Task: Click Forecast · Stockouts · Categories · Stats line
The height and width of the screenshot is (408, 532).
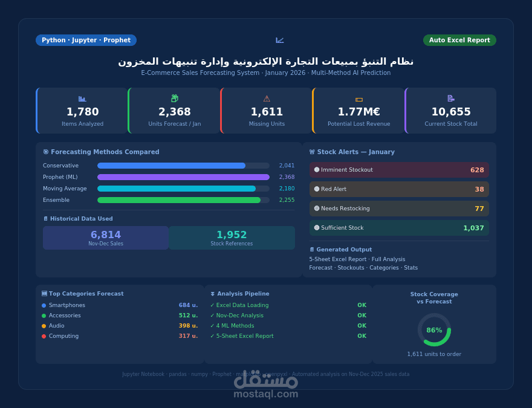Action: tap(363, 268)
